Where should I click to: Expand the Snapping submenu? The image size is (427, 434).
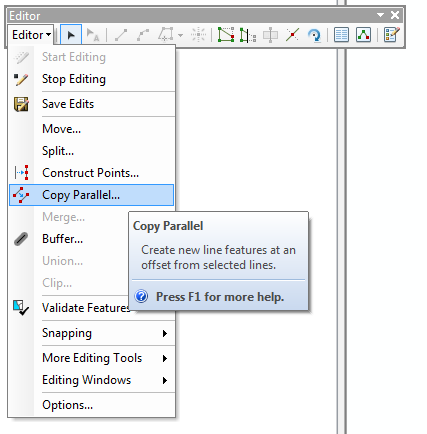[92, 333]
